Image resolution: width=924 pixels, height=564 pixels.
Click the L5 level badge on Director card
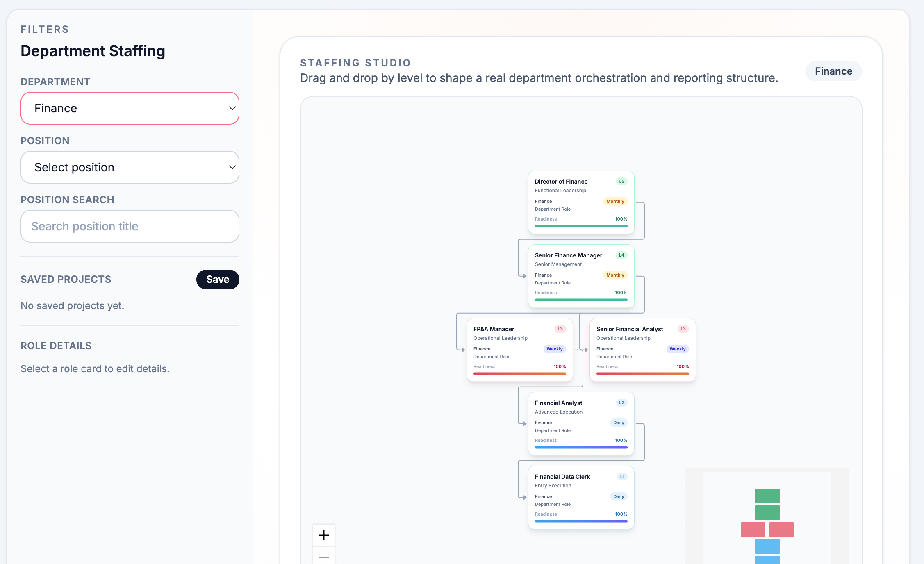coord(621,181)
